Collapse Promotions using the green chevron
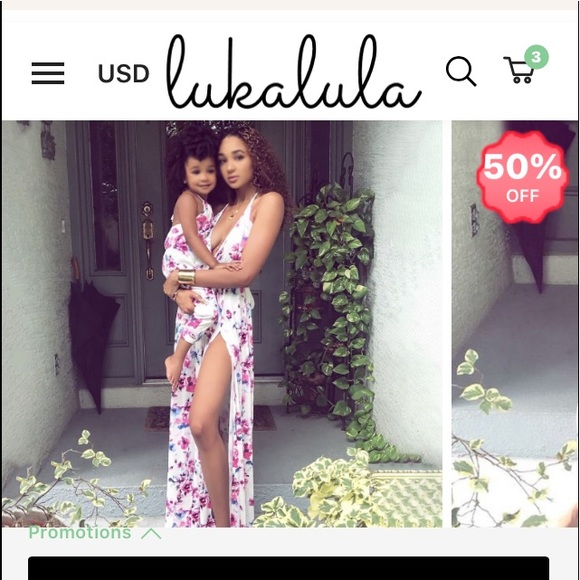The height and width of the screenshot is (580, 580). pos(151,533)
